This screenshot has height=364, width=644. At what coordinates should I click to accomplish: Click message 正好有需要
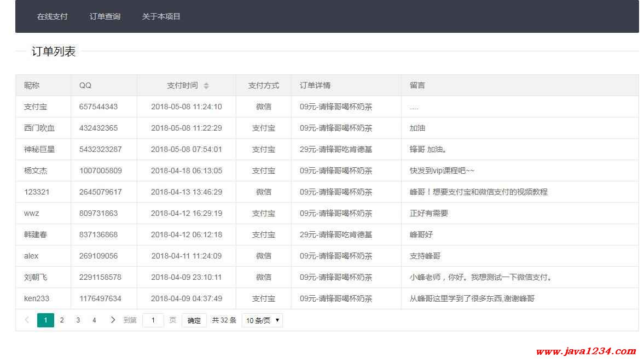pyautogui.click(x=429, y=213)
